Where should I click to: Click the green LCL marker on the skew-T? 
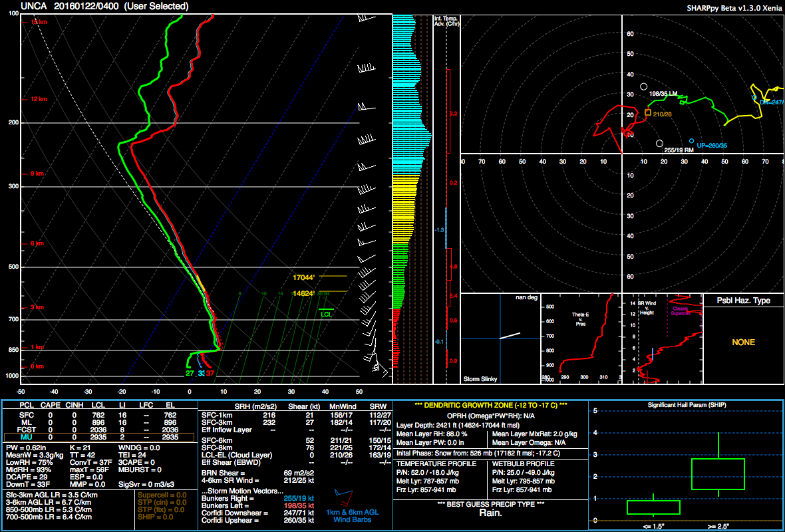tap(327, 313)
